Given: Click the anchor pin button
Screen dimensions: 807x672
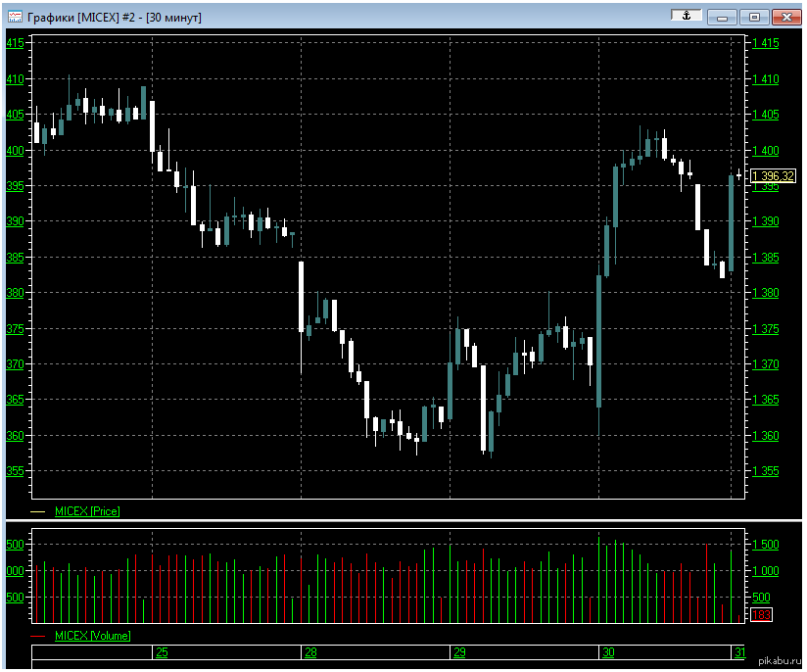Looking at the screenshot, I should pyautogui.click(x=687, y=16).
